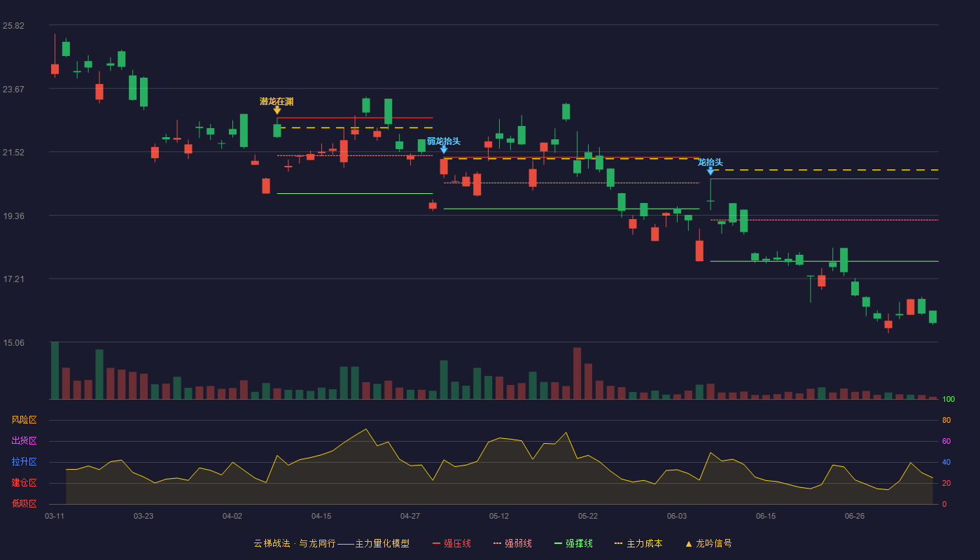Click the 15.06 price axis label
The width and height of the screenshot is (980, 560).
[x=13, y=343]
